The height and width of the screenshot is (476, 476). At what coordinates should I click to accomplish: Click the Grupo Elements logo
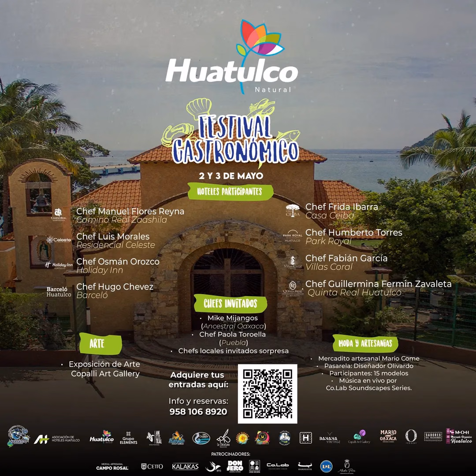[128, 438]
